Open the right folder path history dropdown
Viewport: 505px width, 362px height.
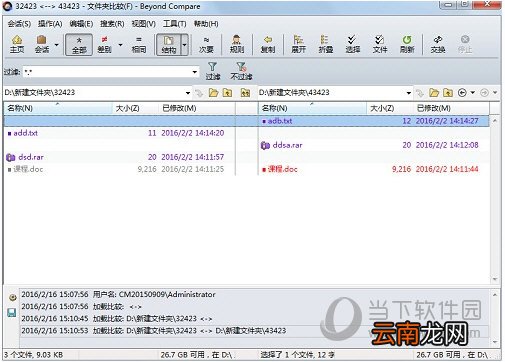click(x=409, y=93)
